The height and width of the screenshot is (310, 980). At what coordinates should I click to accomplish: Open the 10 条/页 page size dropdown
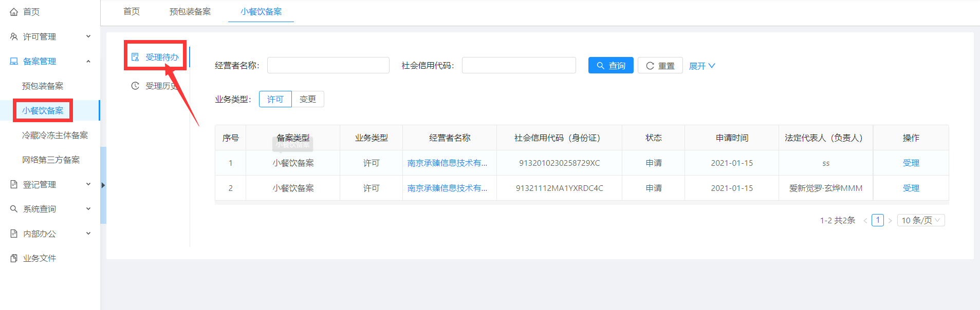point(920,220)
